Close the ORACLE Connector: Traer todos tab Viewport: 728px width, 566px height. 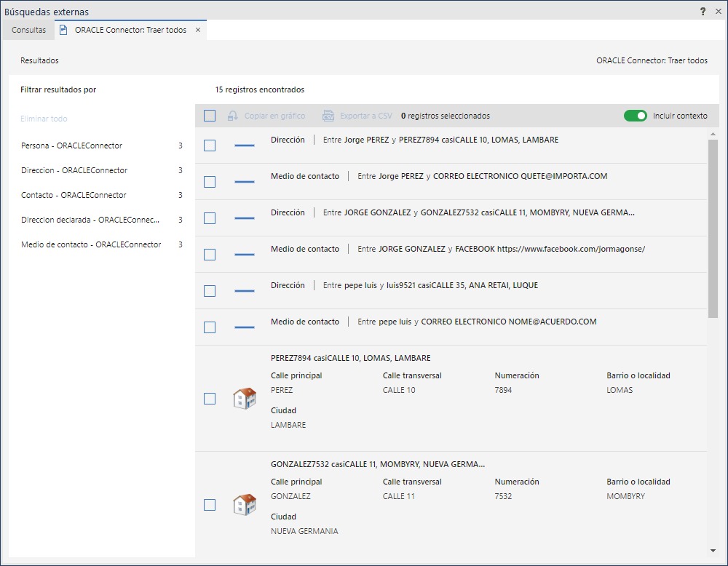tap(197, 31)
